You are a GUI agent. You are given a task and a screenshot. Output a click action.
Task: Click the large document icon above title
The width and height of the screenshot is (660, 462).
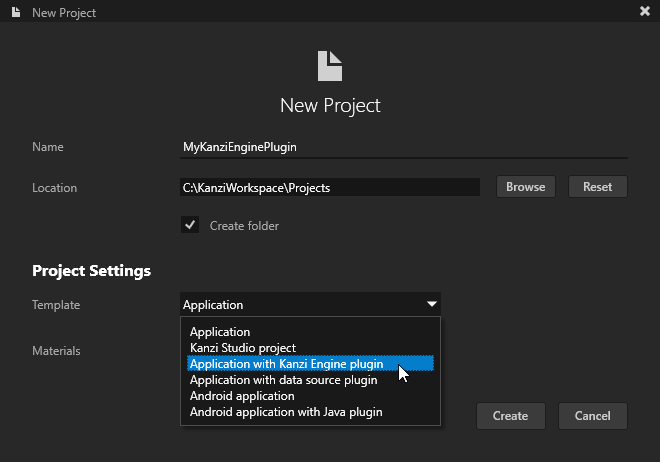pos(330,66)
